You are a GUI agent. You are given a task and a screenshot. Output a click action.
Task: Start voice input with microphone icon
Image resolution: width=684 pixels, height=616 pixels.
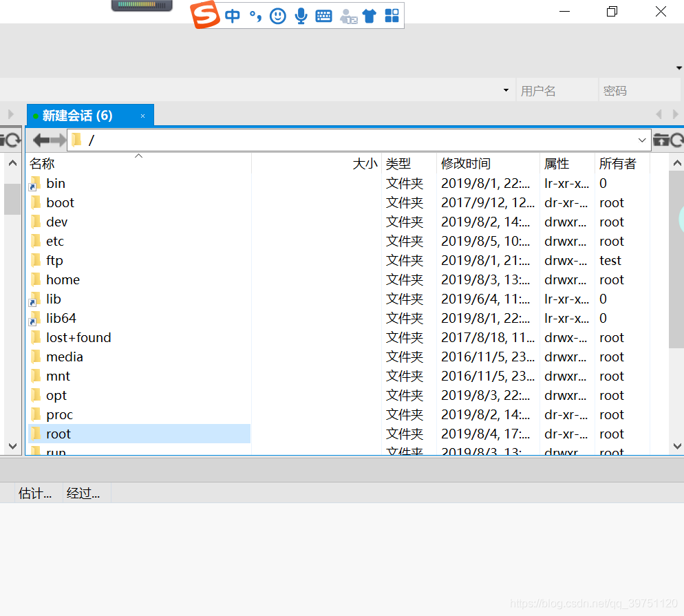pos(301,15)
